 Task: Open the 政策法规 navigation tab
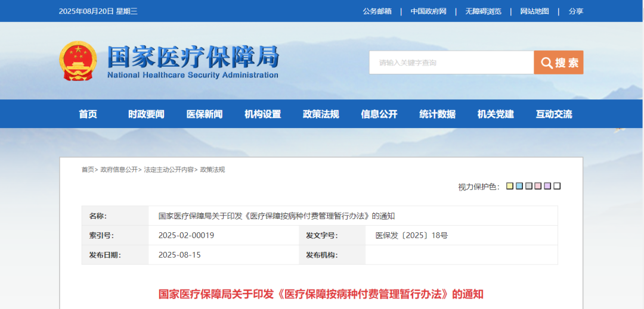321,114
